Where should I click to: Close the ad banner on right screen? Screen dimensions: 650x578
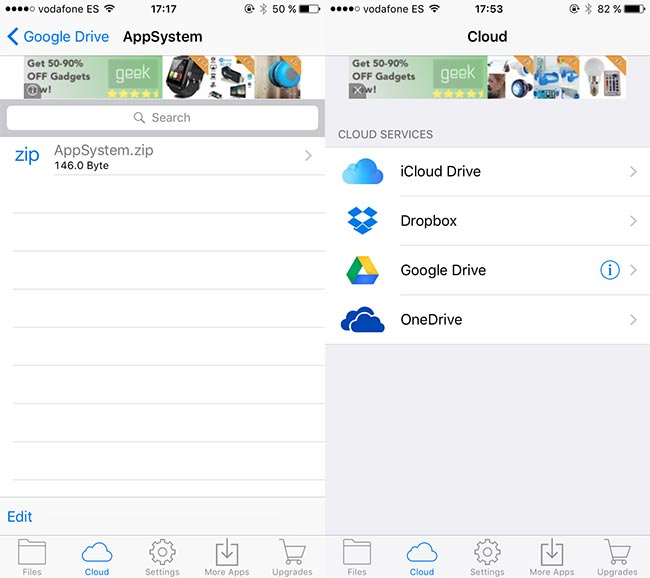pos(357,90)
